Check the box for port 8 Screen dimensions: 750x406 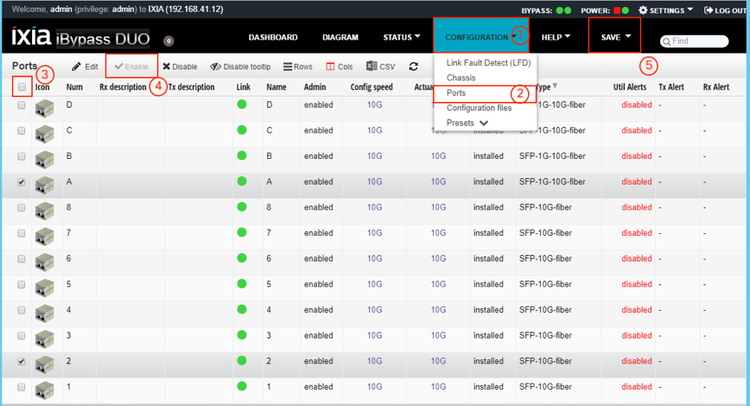21,208
